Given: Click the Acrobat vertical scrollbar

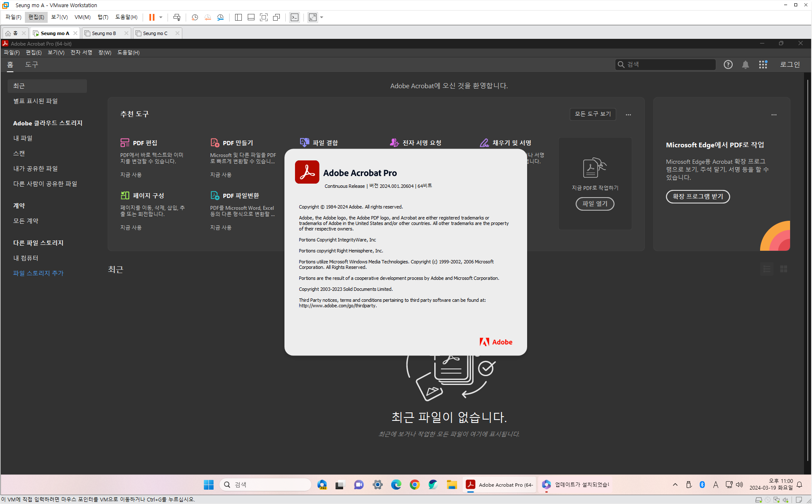Looking at the screenshot, I should (808, 270).
